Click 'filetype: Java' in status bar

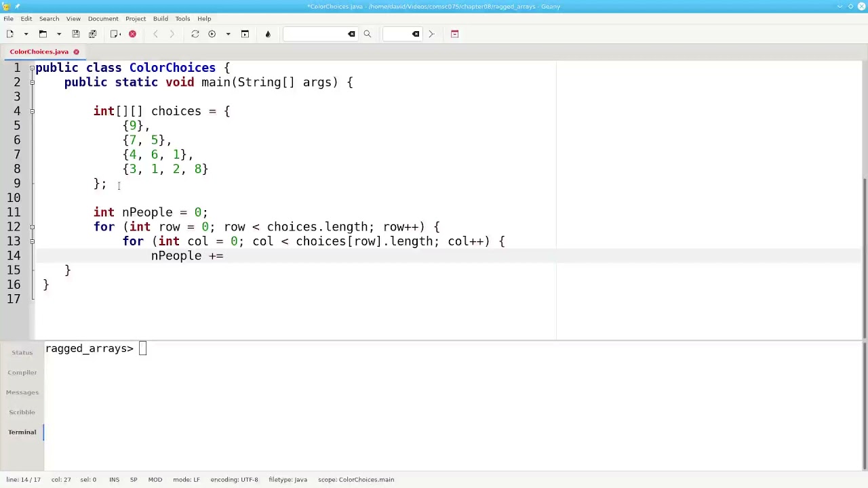coord(288,480)
